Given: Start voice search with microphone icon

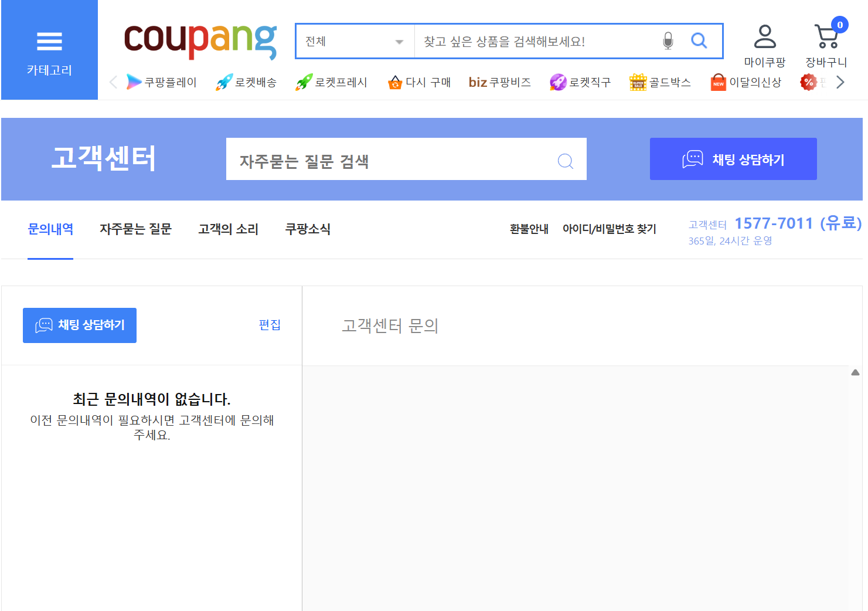Looking at the screenshot, I should tap(668, 41).
